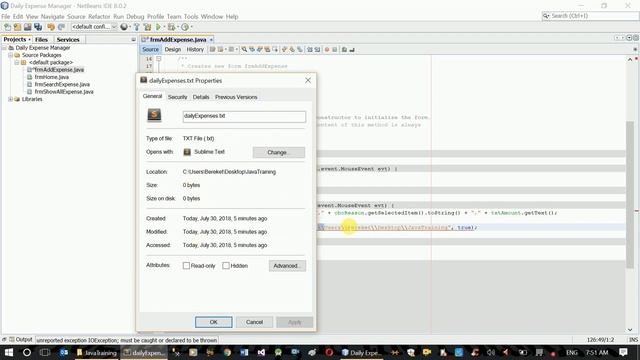
Task: Click the Comment icon in editor toolbar
Action: (x=344, y=49)
